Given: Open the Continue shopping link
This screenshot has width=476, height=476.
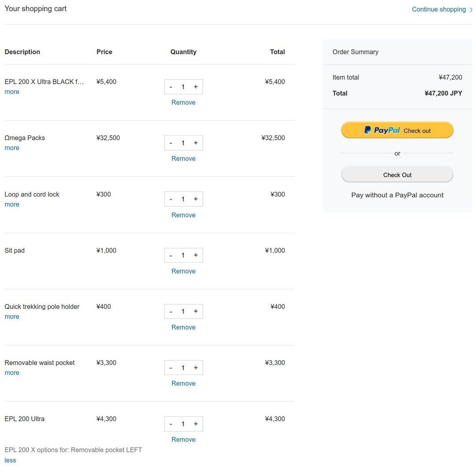Looking at the screenshot, I should (x=439, y=9).
